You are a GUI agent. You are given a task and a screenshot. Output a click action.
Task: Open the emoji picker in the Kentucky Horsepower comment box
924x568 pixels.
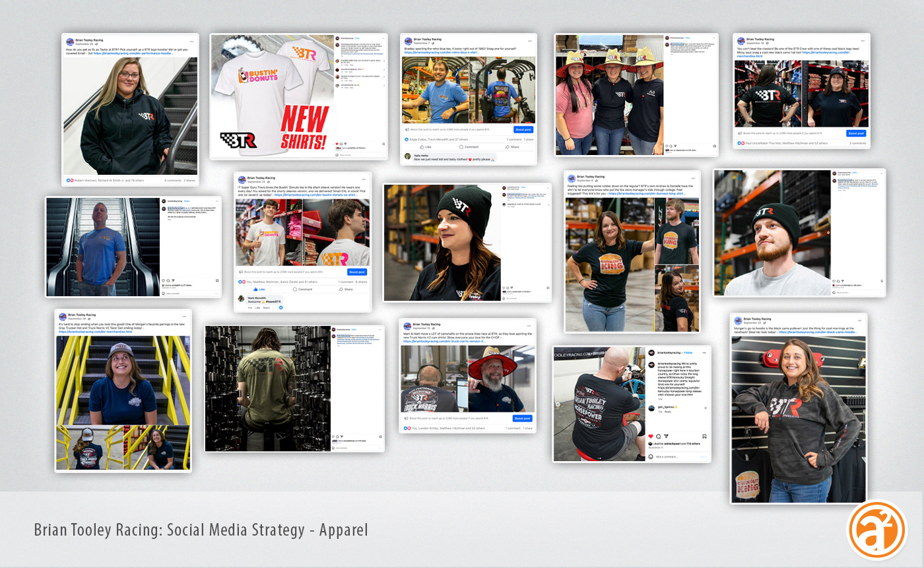651,457
